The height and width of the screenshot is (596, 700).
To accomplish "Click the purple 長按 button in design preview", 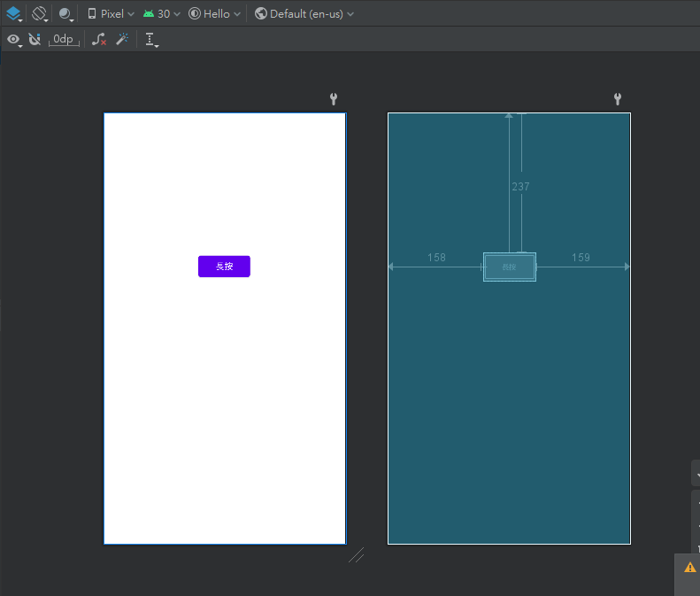I will [x=224, y=267].
